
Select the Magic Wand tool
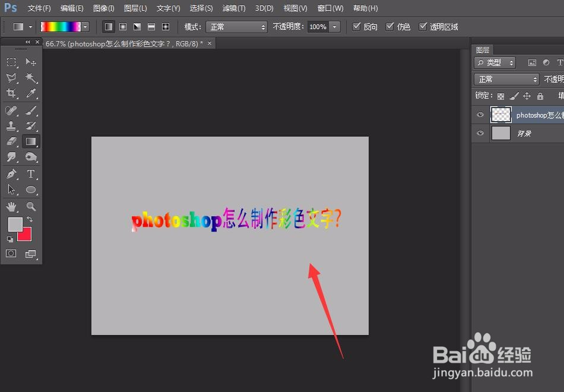coord(31,78)
